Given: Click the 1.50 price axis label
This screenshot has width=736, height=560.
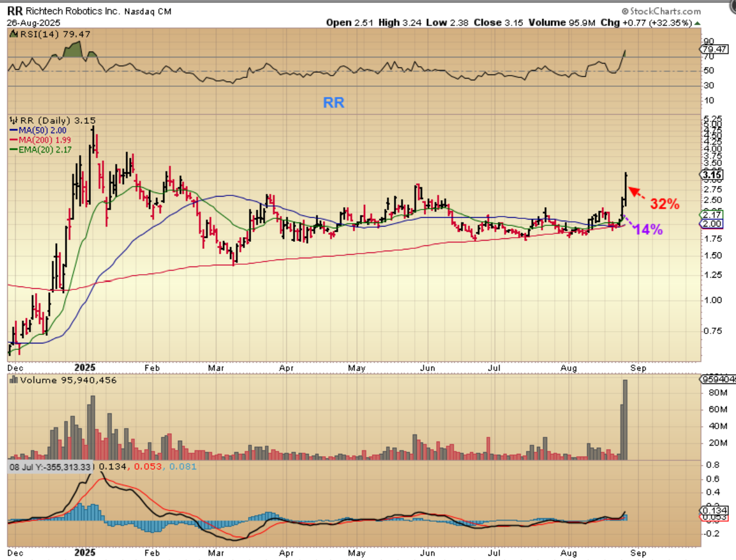Looking at the screenshot, I should pyautogui.click(x=713, y=255).
